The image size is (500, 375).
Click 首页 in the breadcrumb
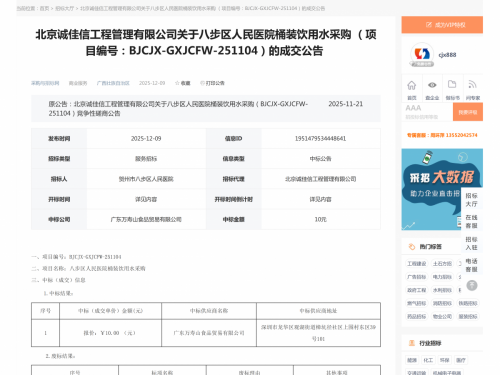tap(44, 8)
